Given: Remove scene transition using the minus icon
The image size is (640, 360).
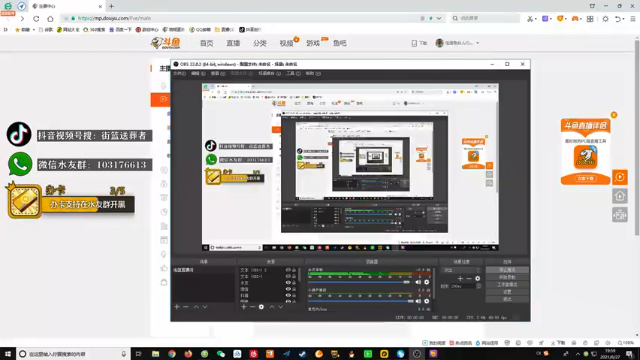Looking at the screenshot, I should click(x=469, y=278).
